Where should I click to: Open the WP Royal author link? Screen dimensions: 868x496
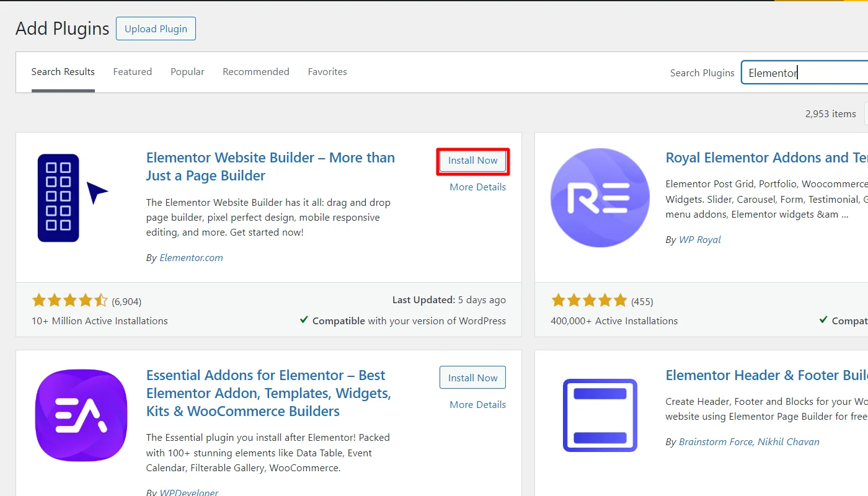coord(699,240)
